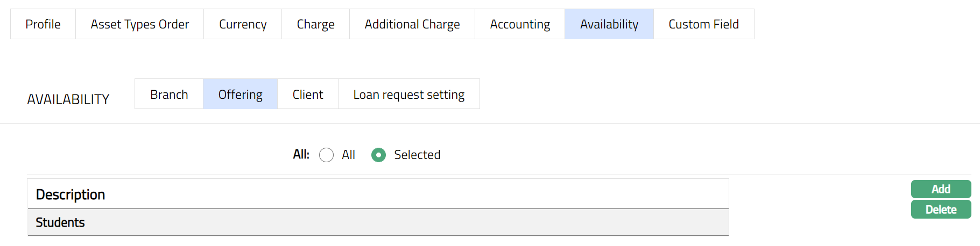Switch to Asset Types Order tab
This screenshot has width=980, height=246.
[139, 24]
